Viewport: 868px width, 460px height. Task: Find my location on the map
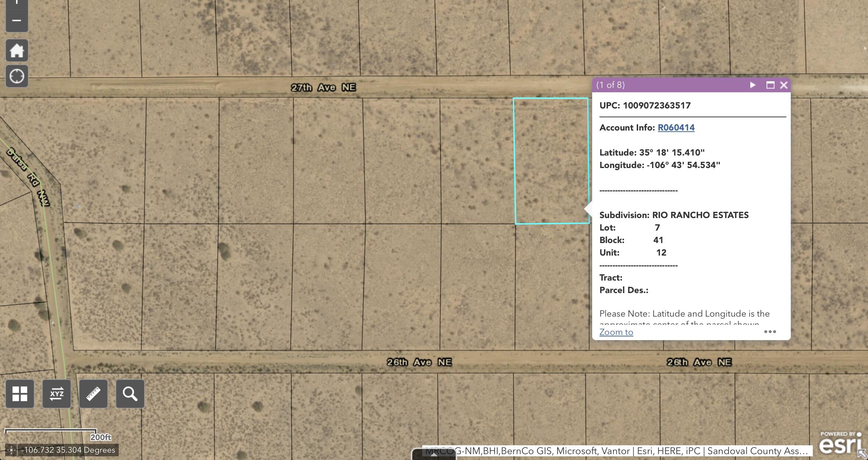[x=17, y=76]
